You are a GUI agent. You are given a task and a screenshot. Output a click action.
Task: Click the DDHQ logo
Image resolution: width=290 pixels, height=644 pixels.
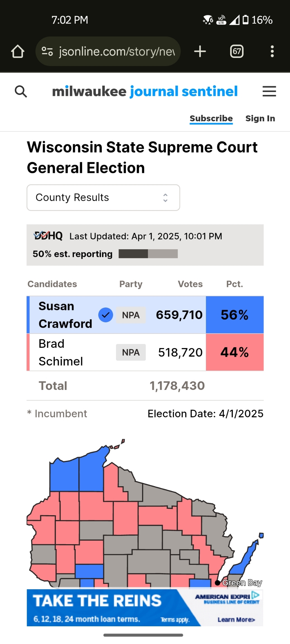click(x=48, y=236)
